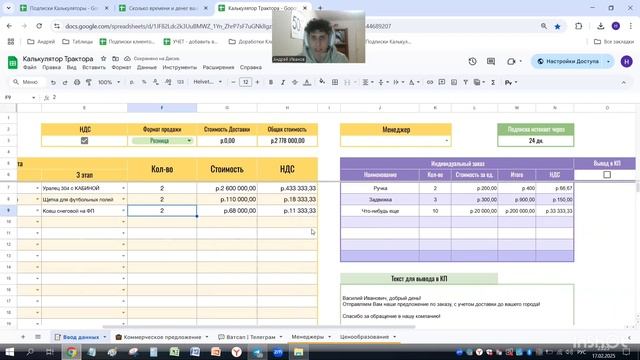Click the font size field showing 12
This screenshot has height=360, width=640.
click(x=245, y=82)
